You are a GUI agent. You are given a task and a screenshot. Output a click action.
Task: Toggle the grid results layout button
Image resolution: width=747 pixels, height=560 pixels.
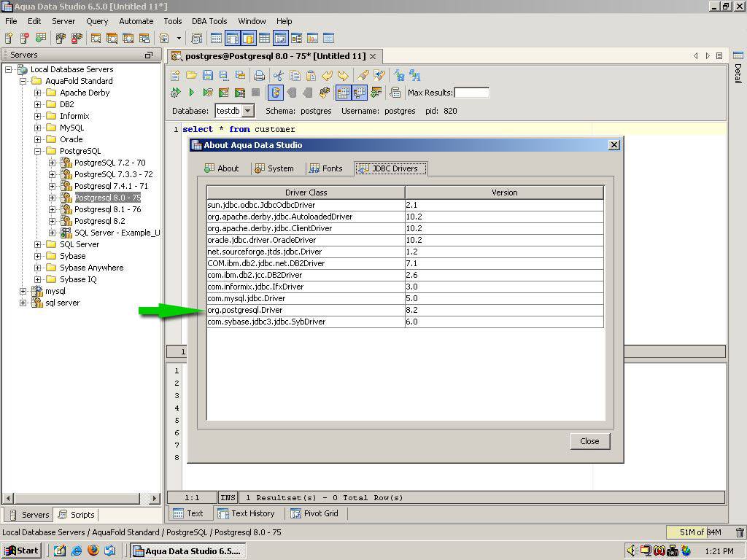(x=343, y=93)
